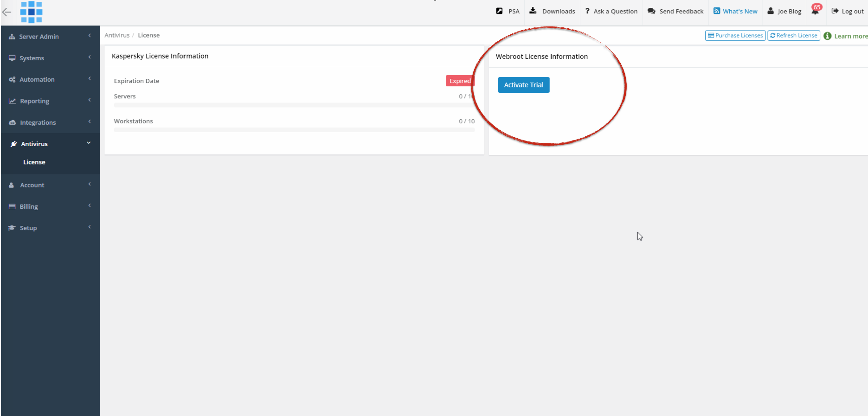Open notifications bell with 65 badge
Screen dimensions: 868x416
tap(816, 10)
